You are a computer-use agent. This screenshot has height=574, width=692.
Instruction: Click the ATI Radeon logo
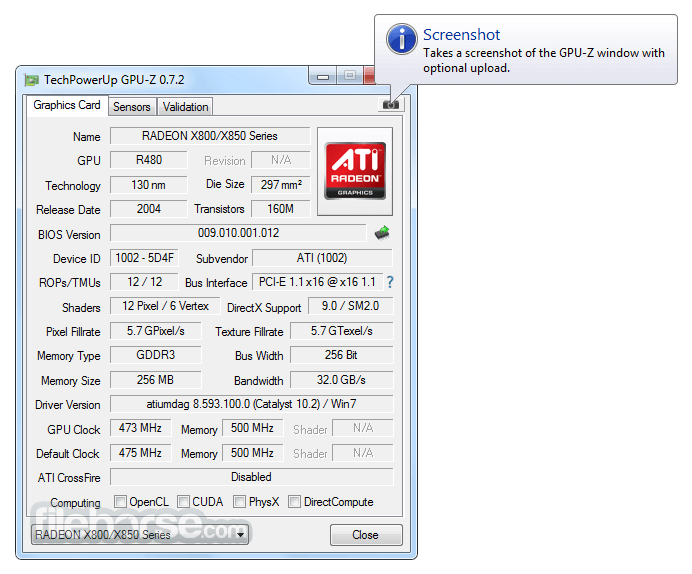pos(355,171)
